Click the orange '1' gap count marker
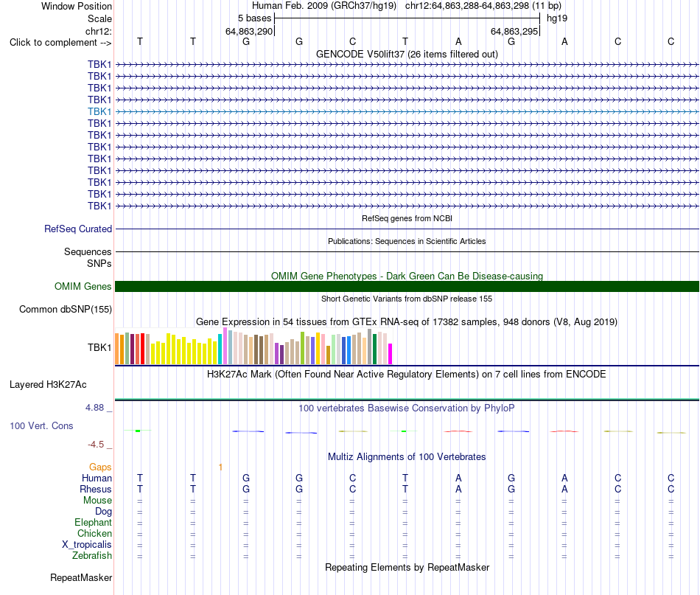Image resolution: width=700 pixels, height=595 pixels. [220, 467]
